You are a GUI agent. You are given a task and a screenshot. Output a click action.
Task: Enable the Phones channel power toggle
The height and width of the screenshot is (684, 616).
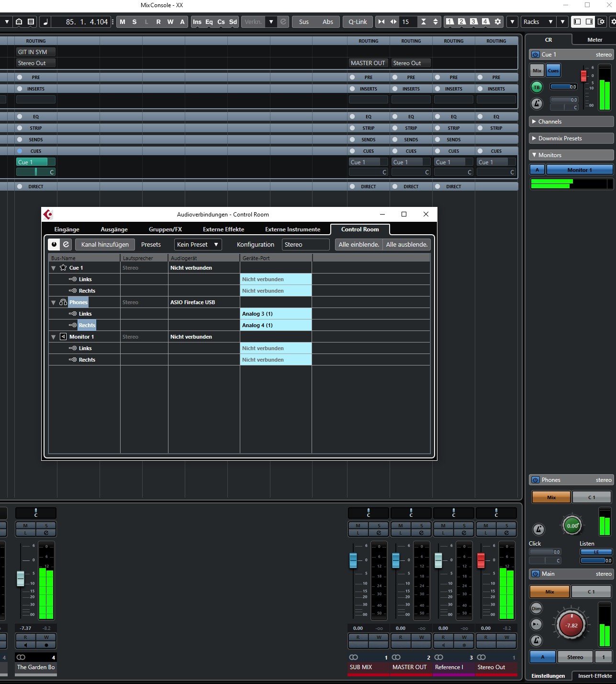pyautogui.click(x=535, y=480)
